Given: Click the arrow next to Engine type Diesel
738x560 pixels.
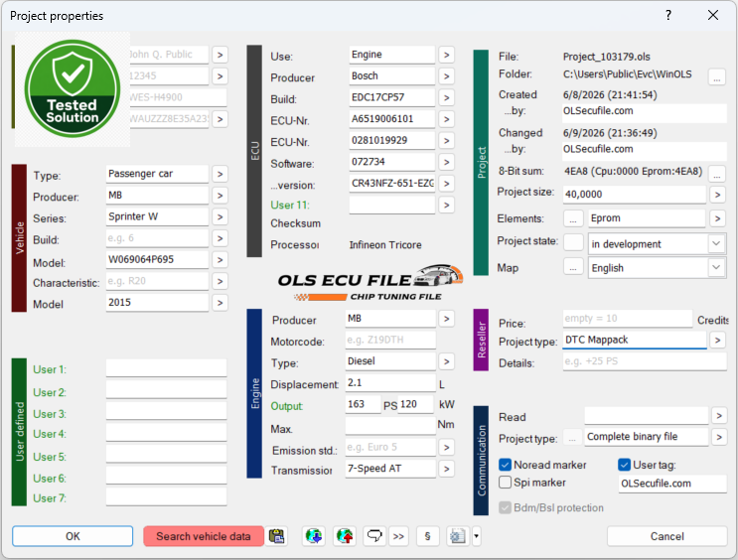Looking at the screenshot, I should tap(446, 361).
